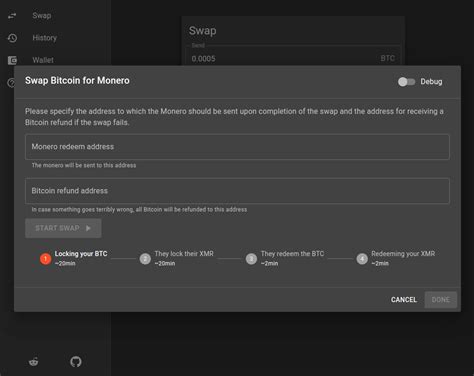Open the Wallet menu item
Viewport: 474px width, 376px height.
pyautogui.click(x=43, y=60)
